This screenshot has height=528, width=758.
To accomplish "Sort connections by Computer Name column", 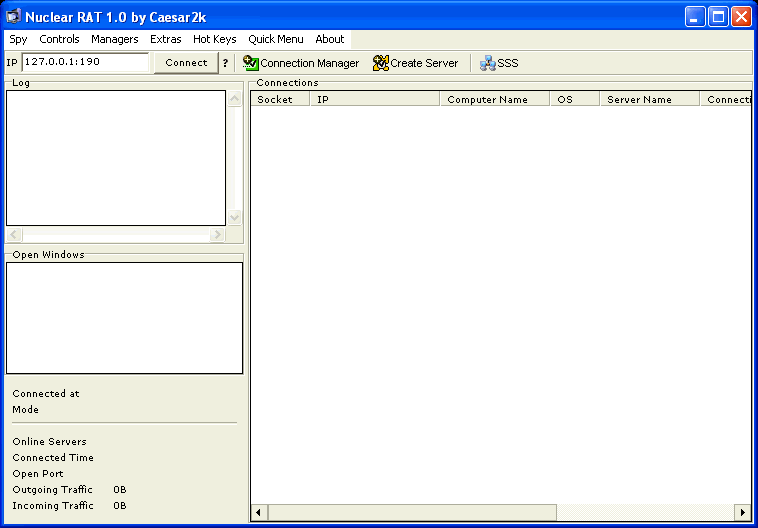I will point(494,99).
